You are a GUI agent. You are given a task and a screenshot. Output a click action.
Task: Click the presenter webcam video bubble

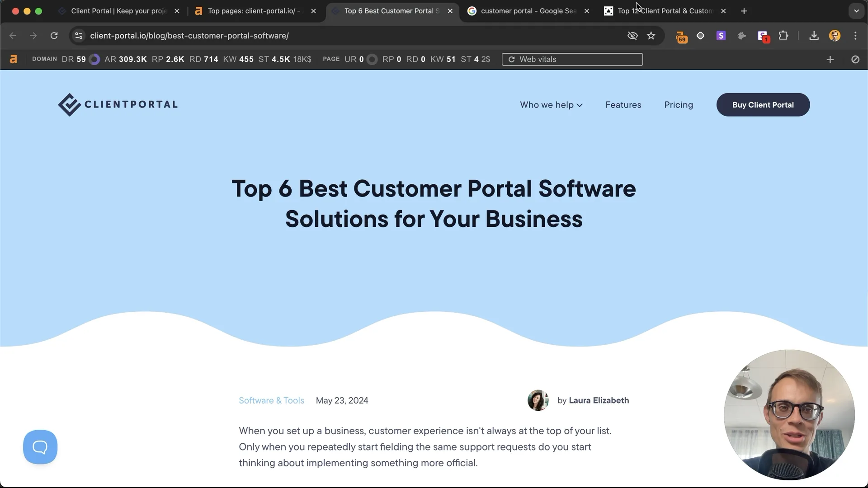click(x=789, y=415)
